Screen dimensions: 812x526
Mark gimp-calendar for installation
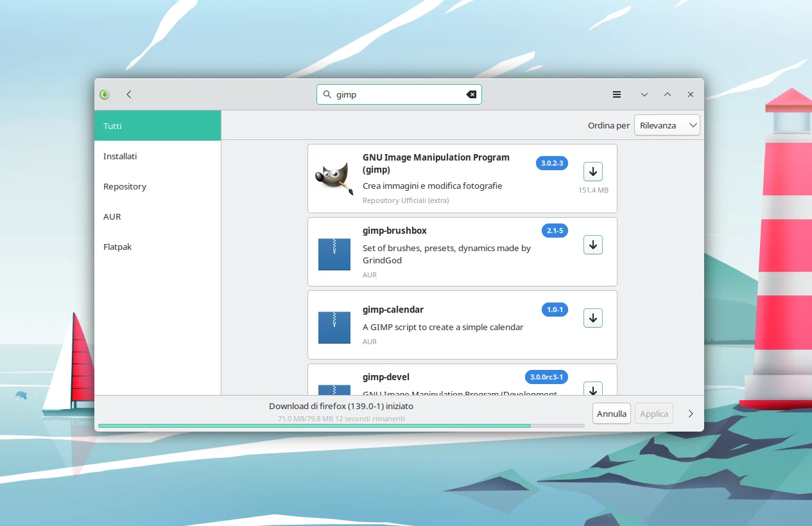point(592,318)
